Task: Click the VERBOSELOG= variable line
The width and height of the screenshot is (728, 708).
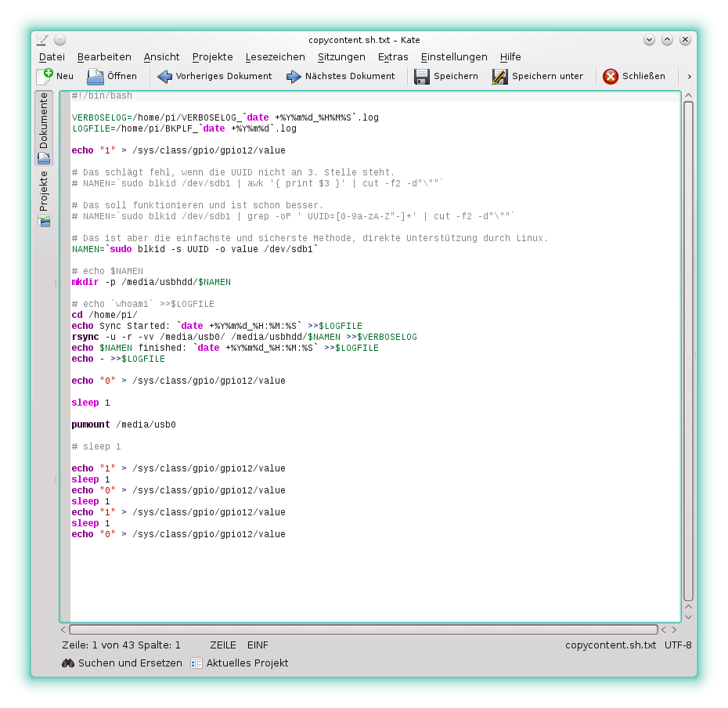Action: pyautogui.click(x=225, y=117)
